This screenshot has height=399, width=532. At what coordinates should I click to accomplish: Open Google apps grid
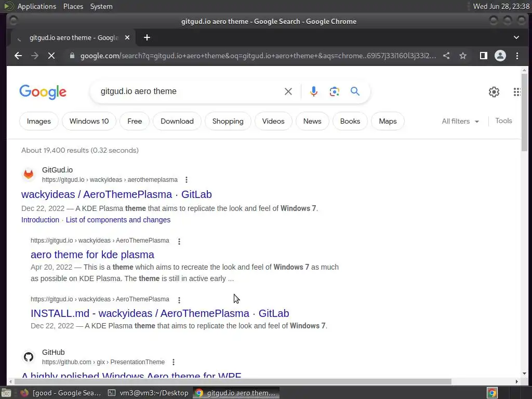pyautogui.click(x=517, y=91)
